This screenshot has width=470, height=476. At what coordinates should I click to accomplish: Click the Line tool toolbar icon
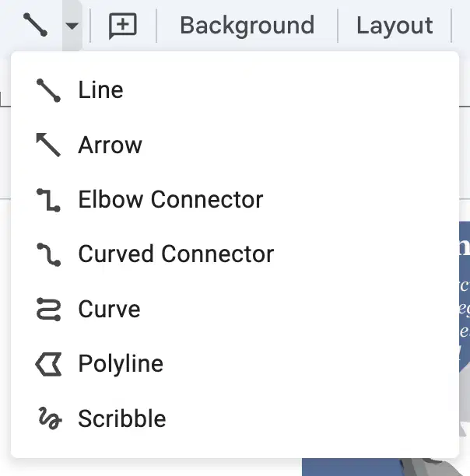pyautogui.click(x=35, y=25)
